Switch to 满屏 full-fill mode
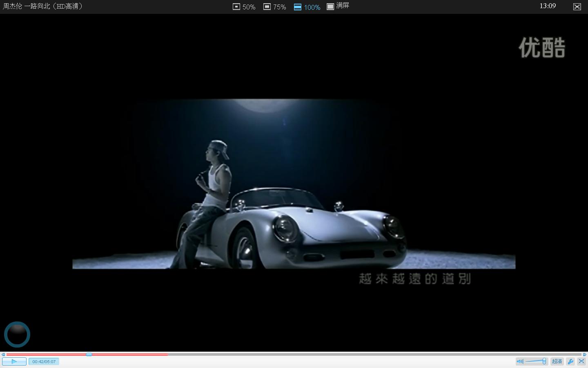588x368 pixels. click(x=338, y=6)
